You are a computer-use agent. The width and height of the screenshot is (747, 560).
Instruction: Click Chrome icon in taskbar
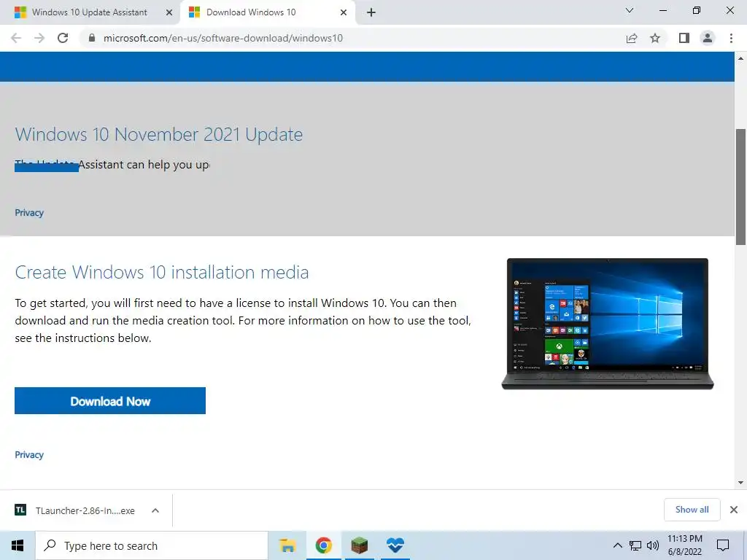click(323, 545)
